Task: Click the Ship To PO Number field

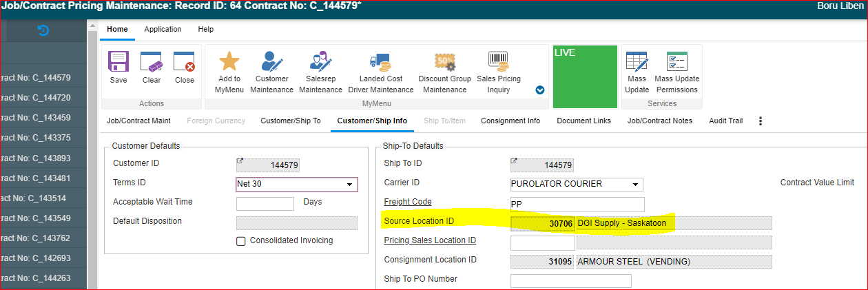Action: click(x=570, y=280)
